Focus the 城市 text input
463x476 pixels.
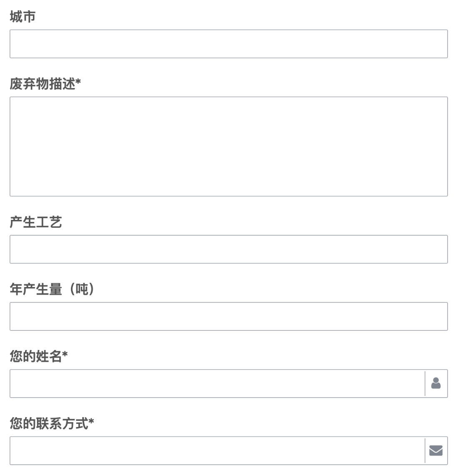(x=229, y=44)
